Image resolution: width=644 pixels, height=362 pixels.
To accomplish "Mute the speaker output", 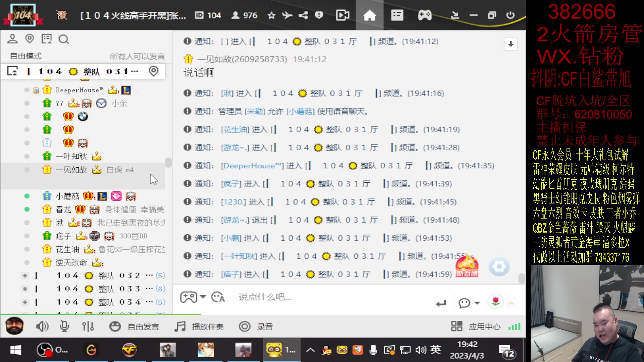I will [x=42, y=326].
